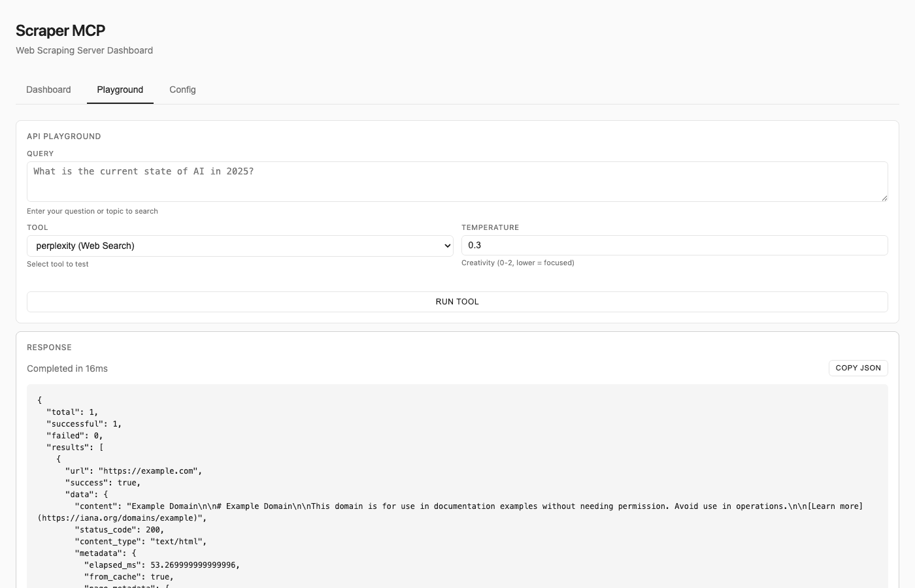This screenshot has height=588, width=915.
Task: Click the https://example.com URL in the response
Action: 150,471
